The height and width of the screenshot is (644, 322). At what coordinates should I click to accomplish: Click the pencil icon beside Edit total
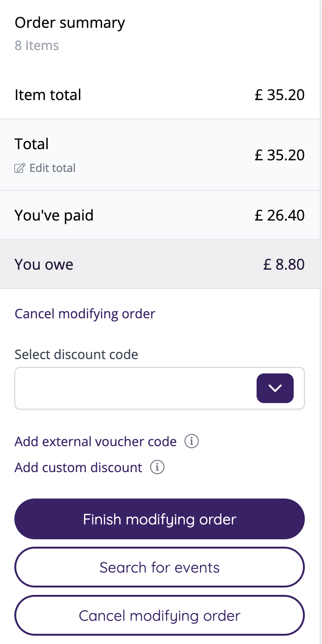click(x=19, y=168)
